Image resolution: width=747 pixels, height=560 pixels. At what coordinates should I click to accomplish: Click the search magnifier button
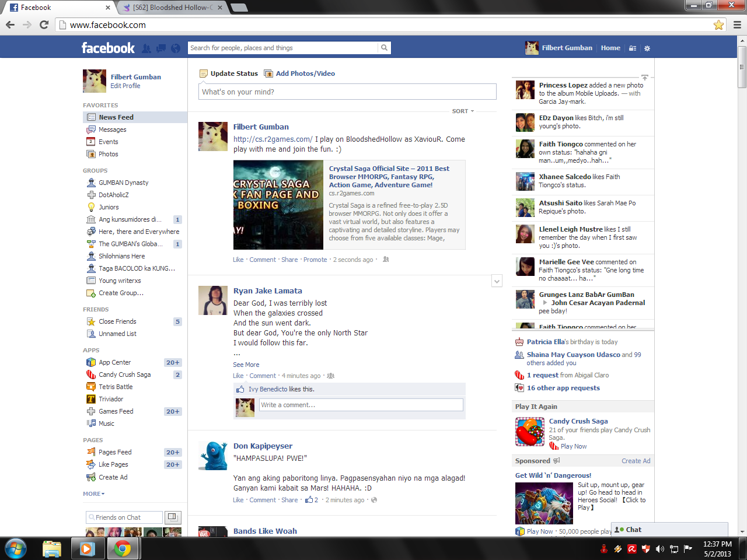(384, 48)
